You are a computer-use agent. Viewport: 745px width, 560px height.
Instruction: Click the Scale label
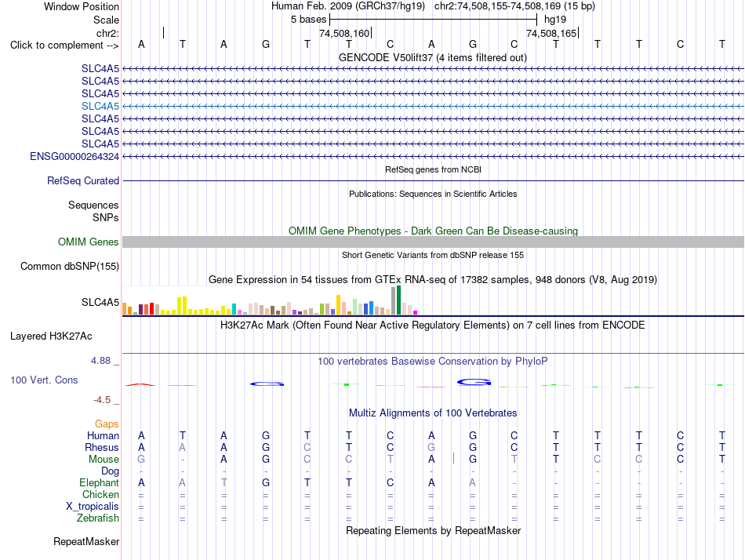[106, 20]
